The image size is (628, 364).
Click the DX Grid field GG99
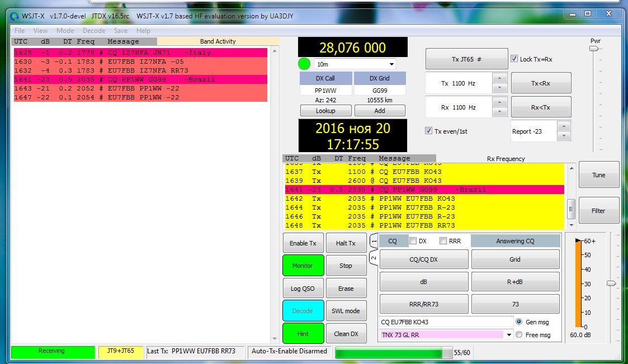tap(380, 91)
